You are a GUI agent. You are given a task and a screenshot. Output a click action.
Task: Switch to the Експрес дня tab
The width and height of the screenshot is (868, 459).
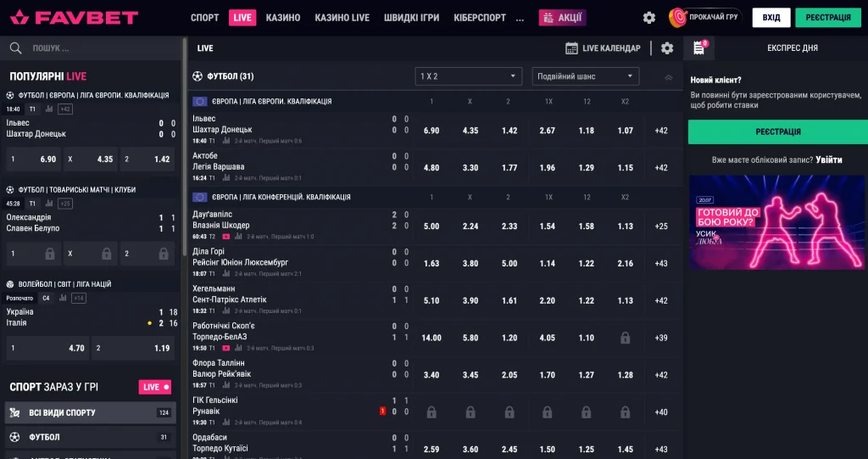pos(793,48)
